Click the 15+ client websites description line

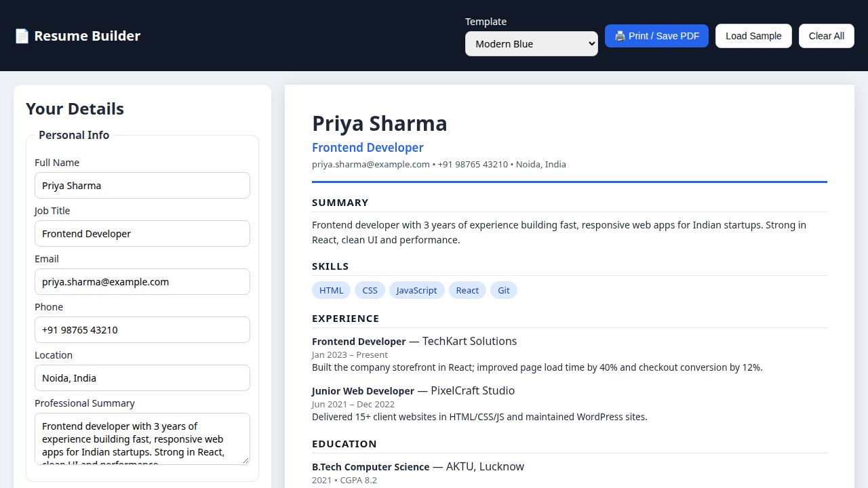[479, 417]
